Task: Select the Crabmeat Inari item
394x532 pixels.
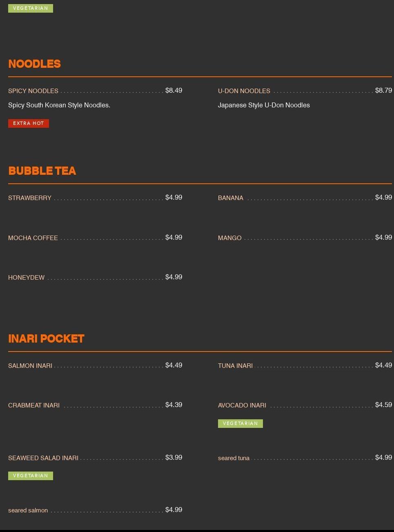Action: click(34, 405)
